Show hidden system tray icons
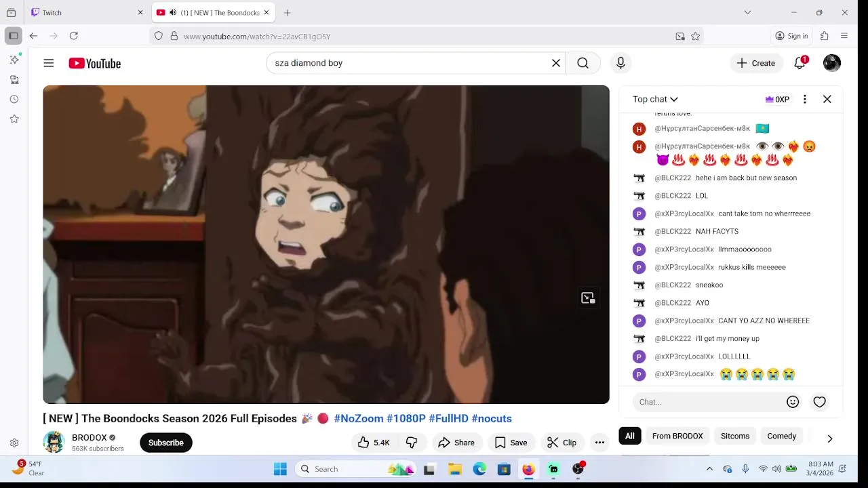The width and height of the screenshot is (868, 488). pos(710,469)
